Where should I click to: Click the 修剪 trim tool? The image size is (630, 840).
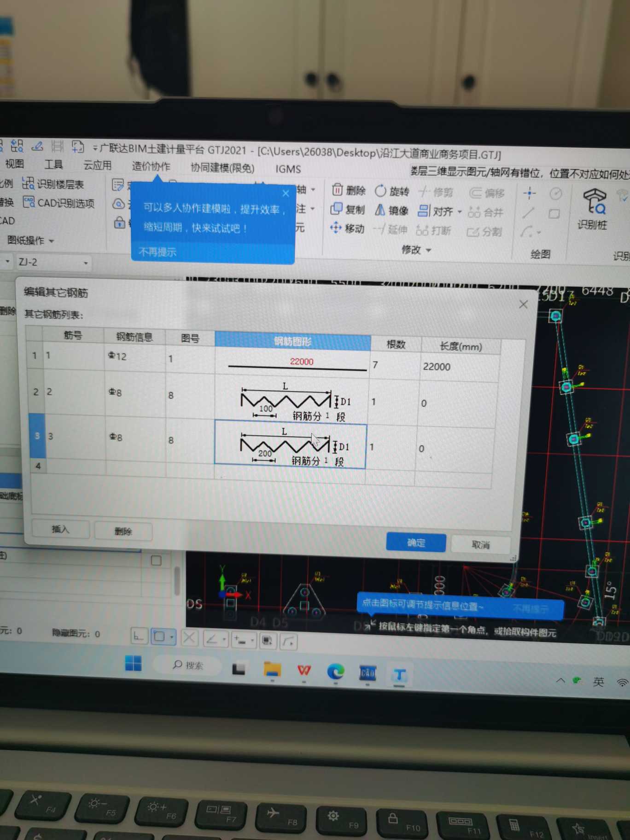[436, 192]
